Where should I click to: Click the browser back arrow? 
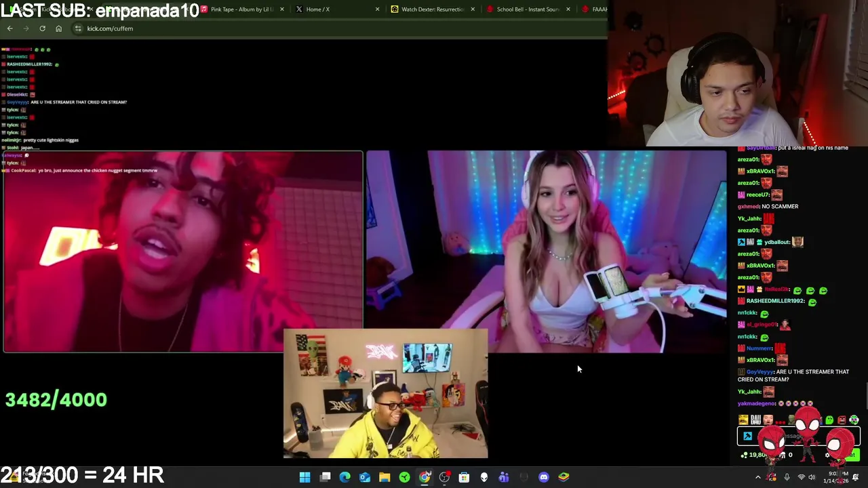(x=9, y=28)
